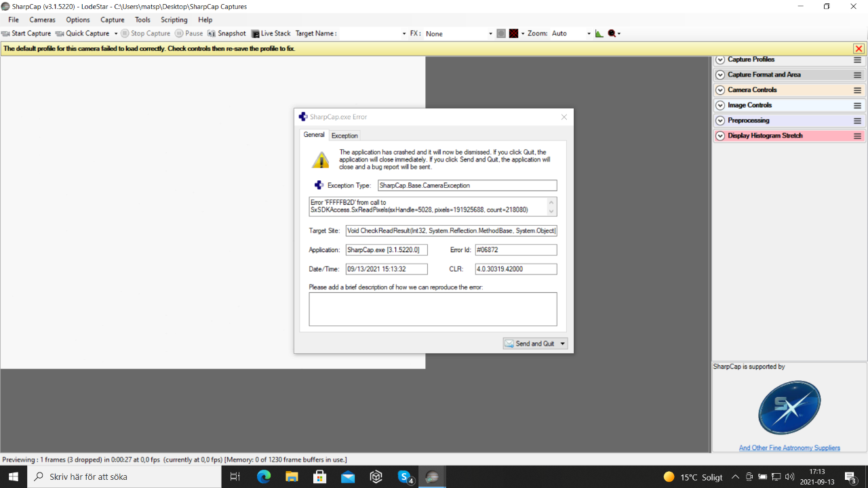Open the Help menu
This screenshot has height=488, width=868.
point(205,20)
